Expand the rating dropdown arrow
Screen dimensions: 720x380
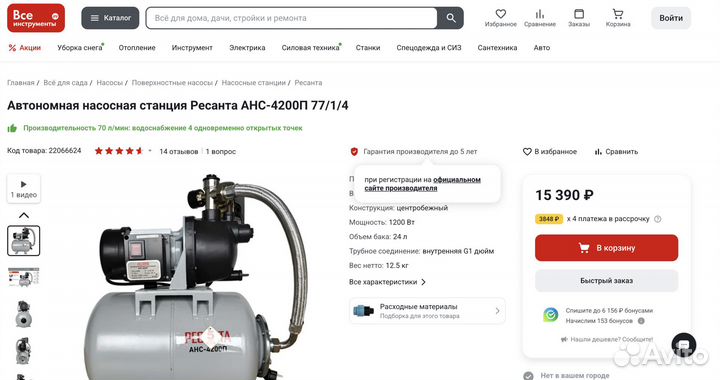coord(150,151)
